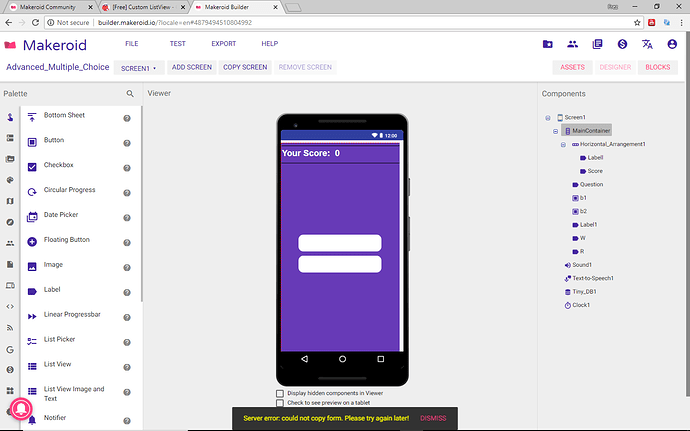Show help for Linear Progressbar component
This screenshot has height=431, width=690.
point(127,317)
